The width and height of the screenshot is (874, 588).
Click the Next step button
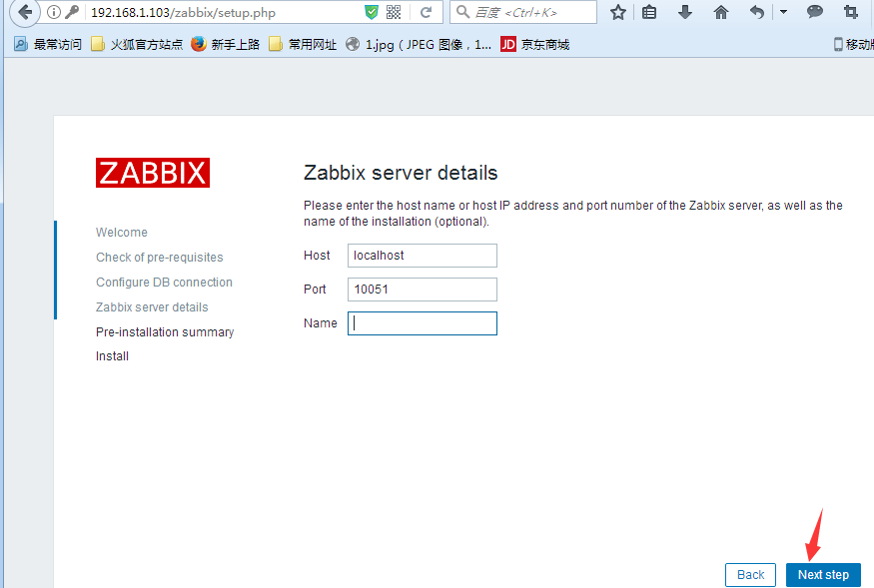[x=823, y=574]
